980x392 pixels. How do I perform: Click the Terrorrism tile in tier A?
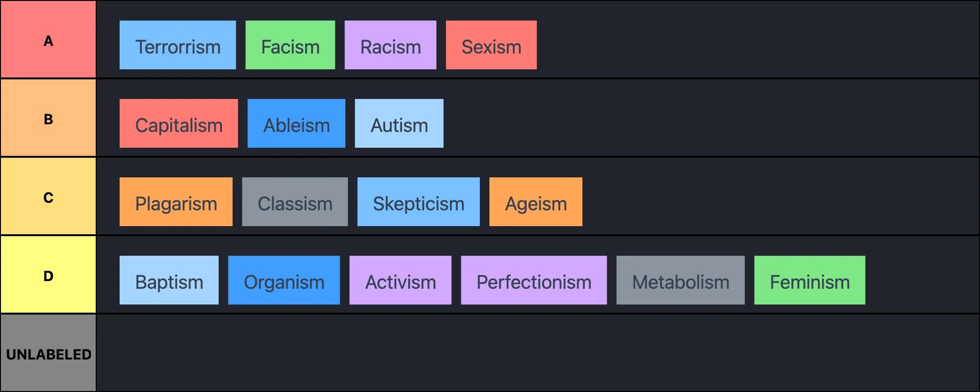pos(178,45)
